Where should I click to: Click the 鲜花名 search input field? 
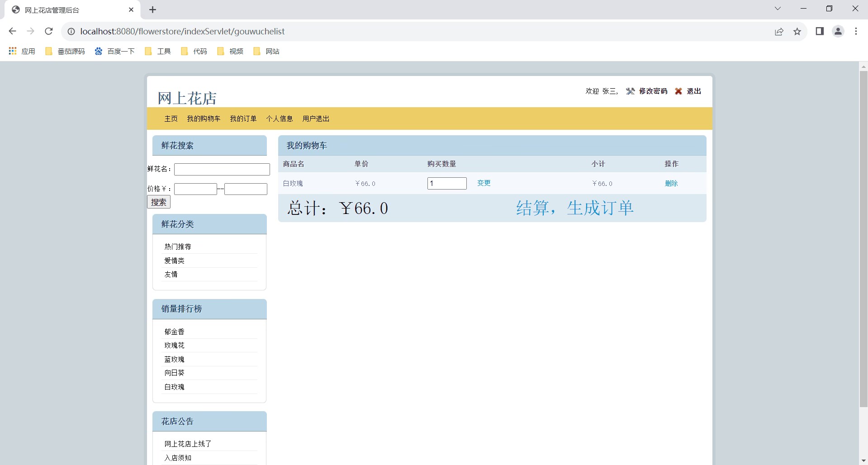pyautogui.click(x=222, y=169)
